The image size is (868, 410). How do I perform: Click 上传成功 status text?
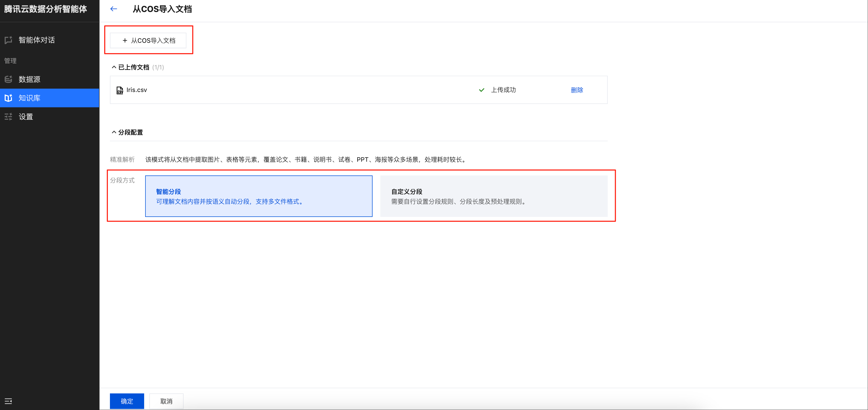point(503,90)
